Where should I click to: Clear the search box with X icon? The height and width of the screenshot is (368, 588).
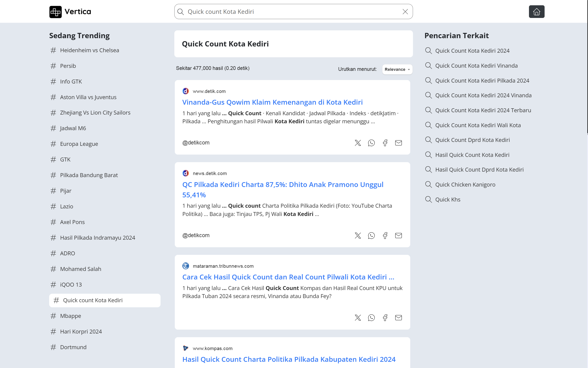click(405, 12)
